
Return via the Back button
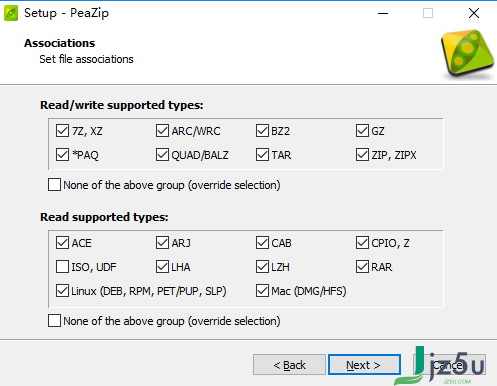click(x=289, y=365)
